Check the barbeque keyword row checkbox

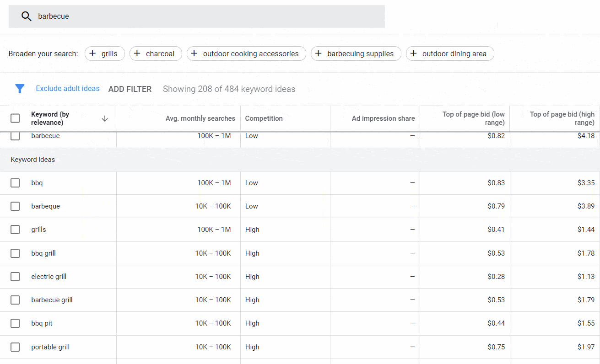tap(15, 206)
